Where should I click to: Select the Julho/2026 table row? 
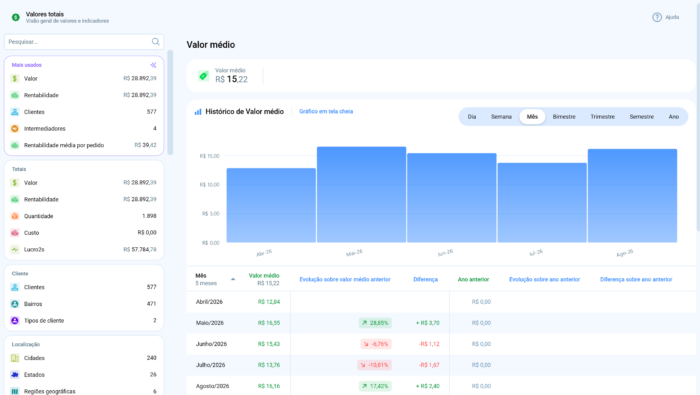coord(441,365)
